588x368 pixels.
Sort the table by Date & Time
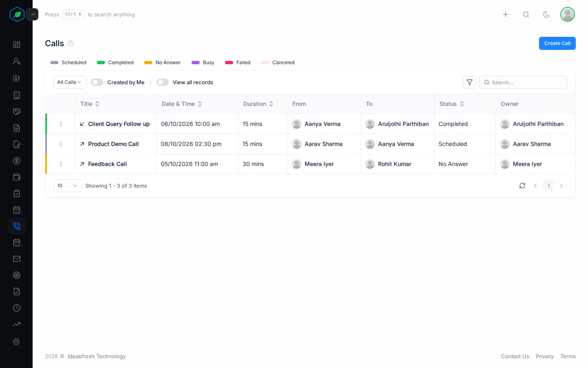point(200,104)
